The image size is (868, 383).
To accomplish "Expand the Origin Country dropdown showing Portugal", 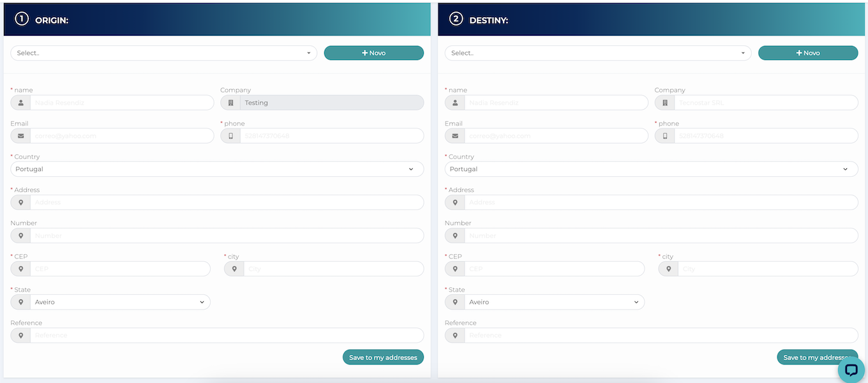I will (217, 169).
